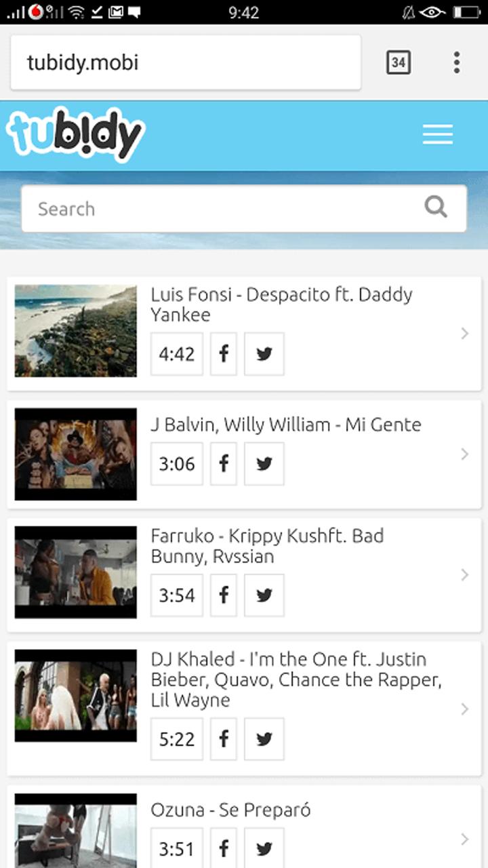Viewport: 488px width, 868px height.
Task: Share Krippy Kush on Twitter
Action: coord(264,595)
